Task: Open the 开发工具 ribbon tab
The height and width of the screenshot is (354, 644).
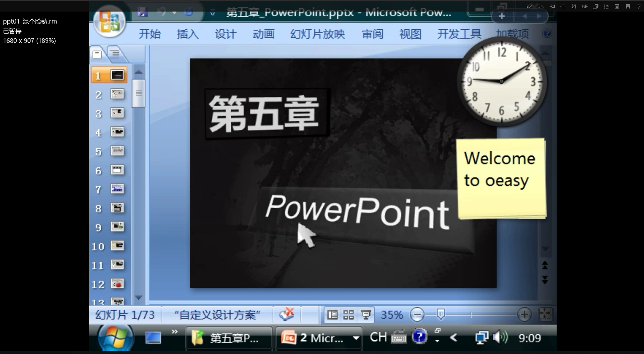Action: point(459,34)
